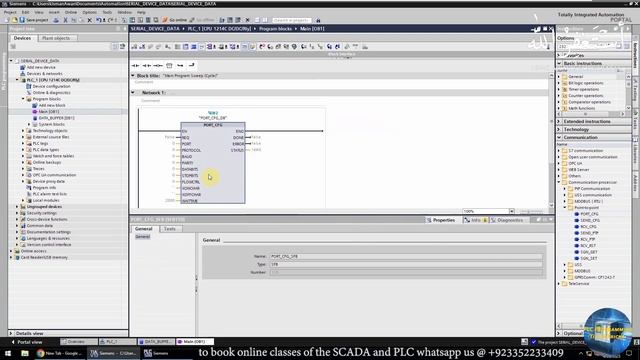Select SEND_CFG instruction in Point-to-point folder

click(590, 220)
